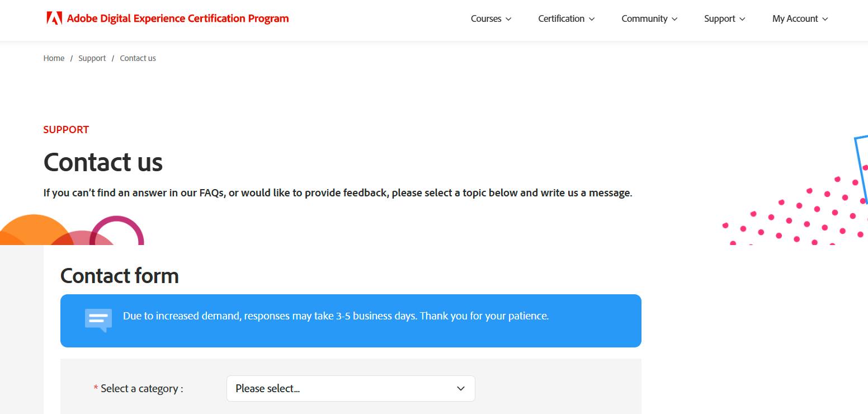Open the Support navigation menu
868x414 pixels.
719,18
